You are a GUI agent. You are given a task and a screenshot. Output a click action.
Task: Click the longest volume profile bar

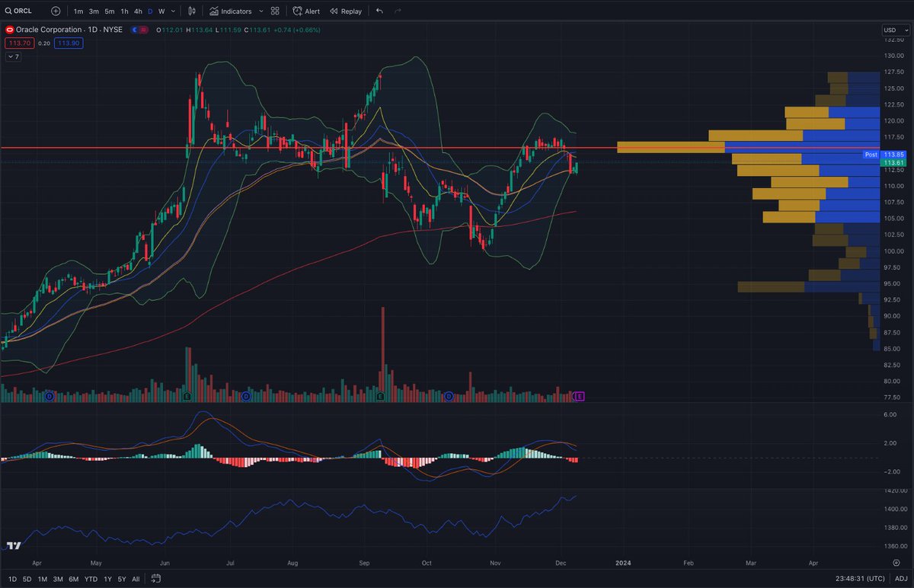pos(749,147)
